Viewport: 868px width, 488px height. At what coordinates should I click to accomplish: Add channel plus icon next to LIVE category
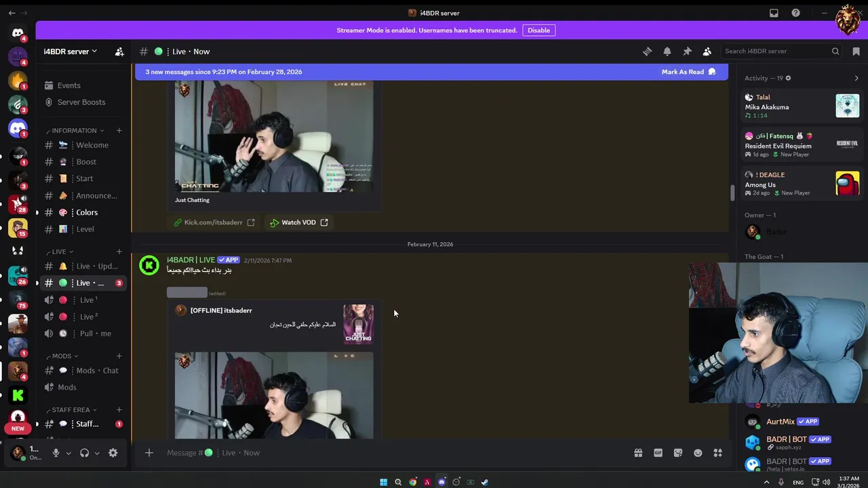point(119,251)
